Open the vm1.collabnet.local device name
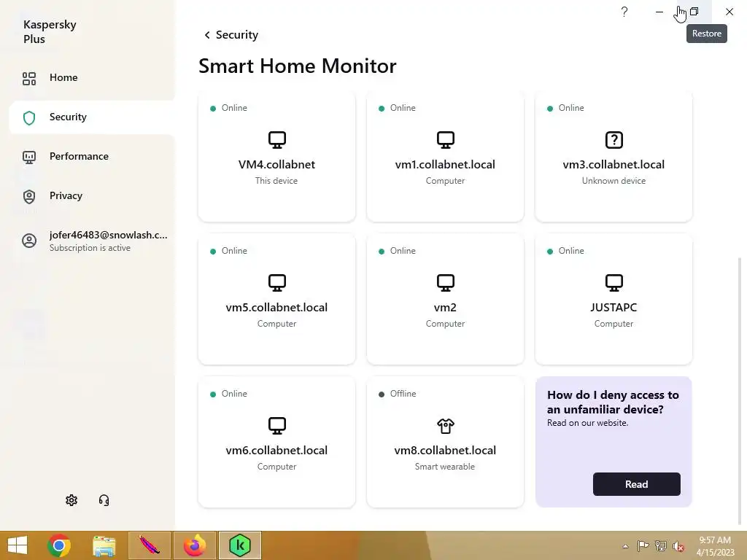Viewport: 747px width, 560px height. coord(446,164)
